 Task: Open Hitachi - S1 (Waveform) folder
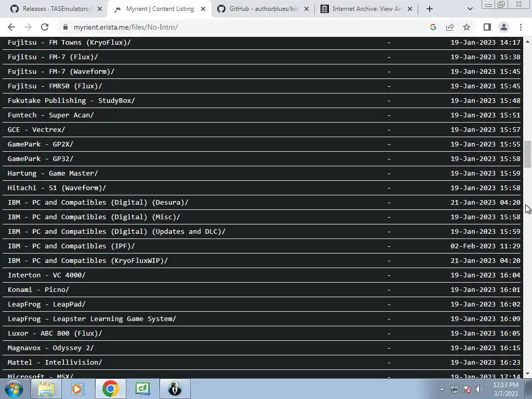(x=57, y=188)
